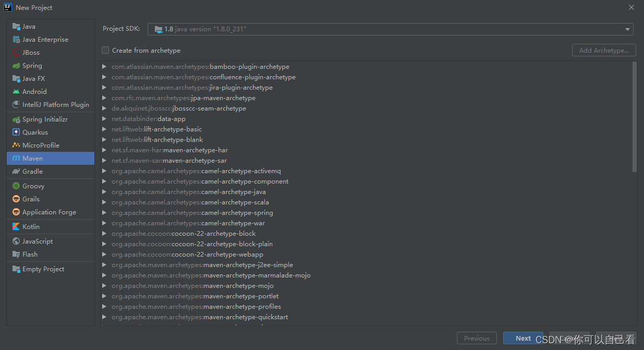Expand maven-archetype-quickstart node
The height and width of the screenshot is (350, 644).
pyautogui.click(x=104, y=317)
